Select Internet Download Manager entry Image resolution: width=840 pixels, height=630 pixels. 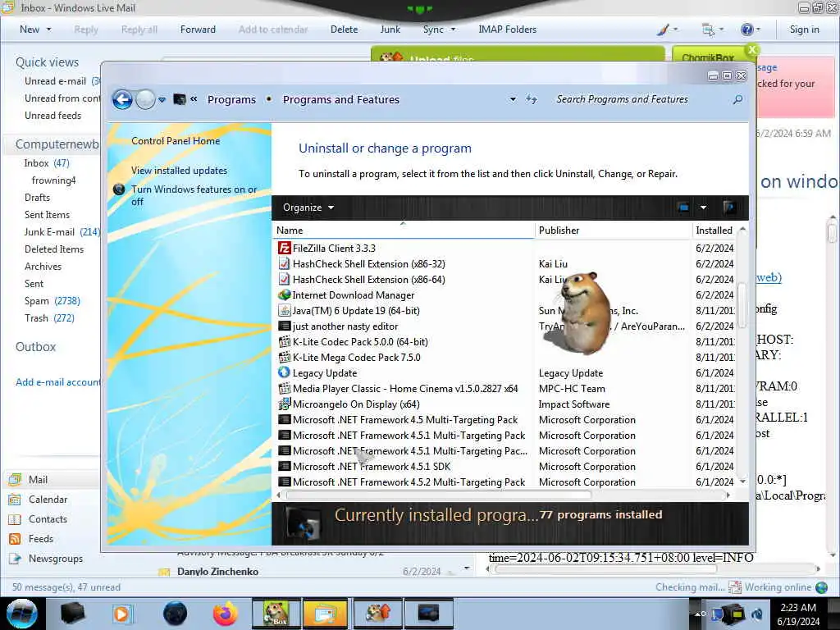(505, 295)
